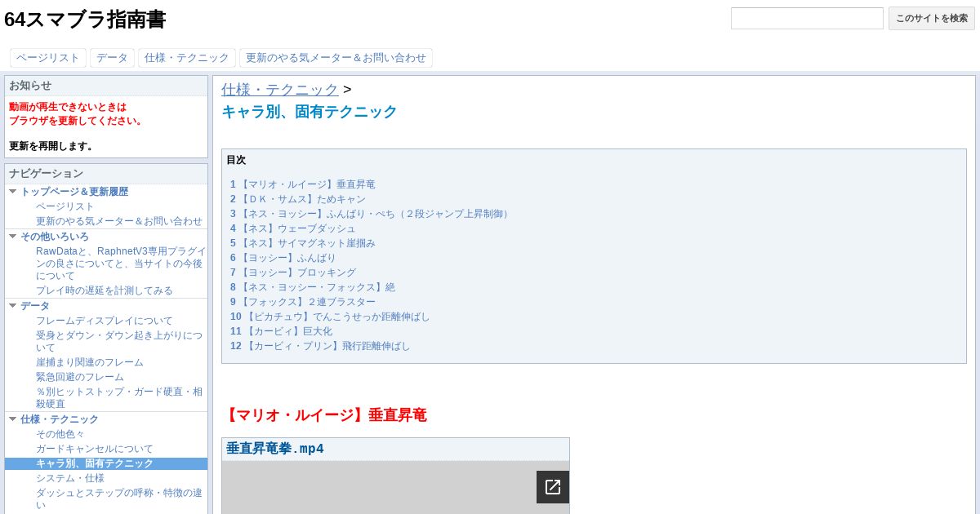Click the このサイトを検索 button

pyautogui.click(x=932, y=18)
